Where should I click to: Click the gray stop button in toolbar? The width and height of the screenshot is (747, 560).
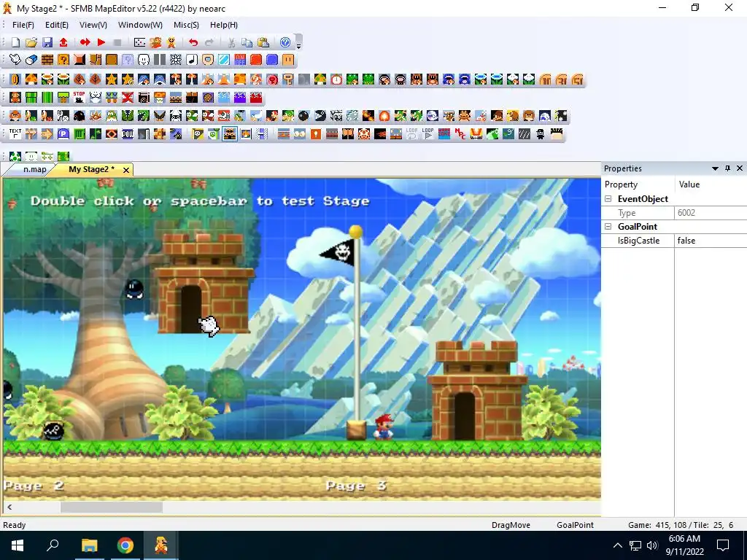(117, 42)
